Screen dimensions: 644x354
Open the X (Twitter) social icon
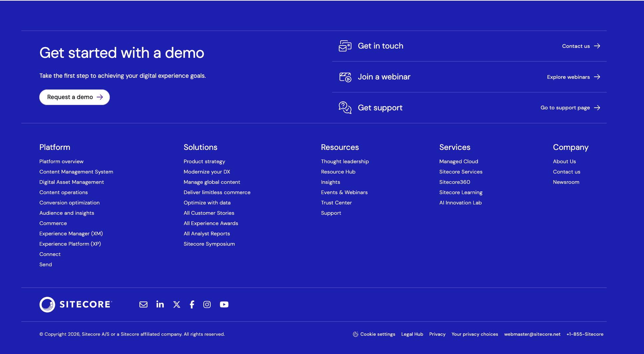tap(177, 304)
